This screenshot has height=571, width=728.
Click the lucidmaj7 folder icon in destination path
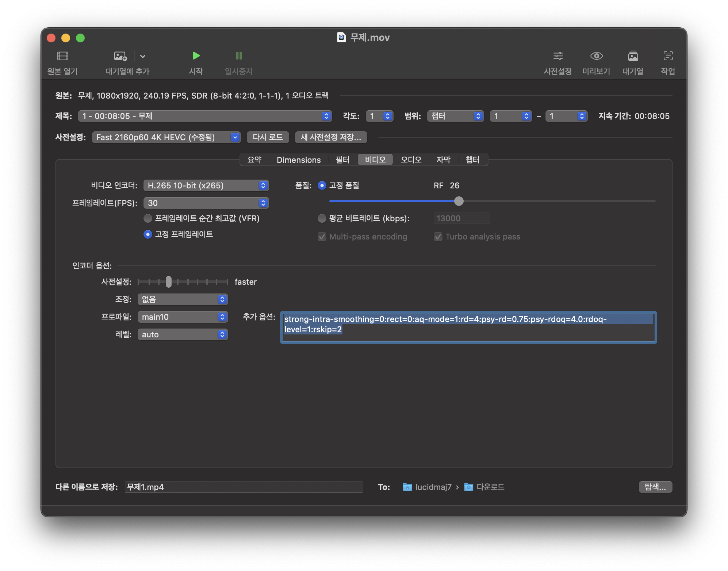tap(407, 487)
